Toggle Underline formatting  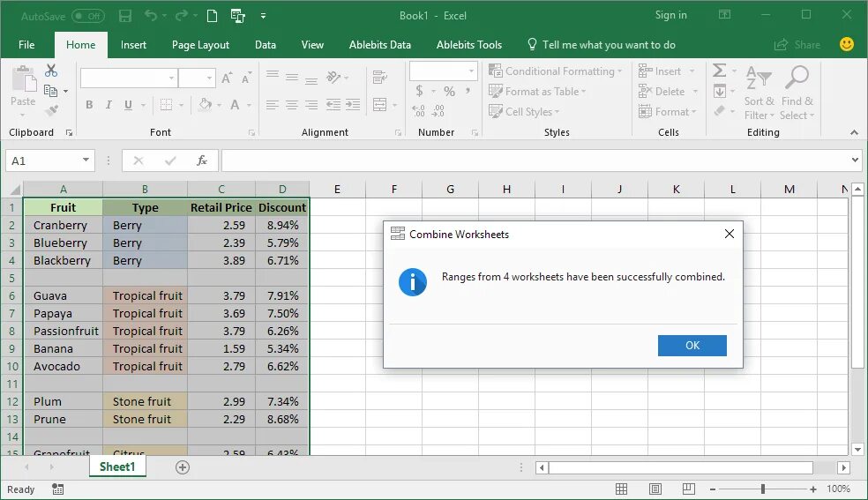click(x=128, y=105)
